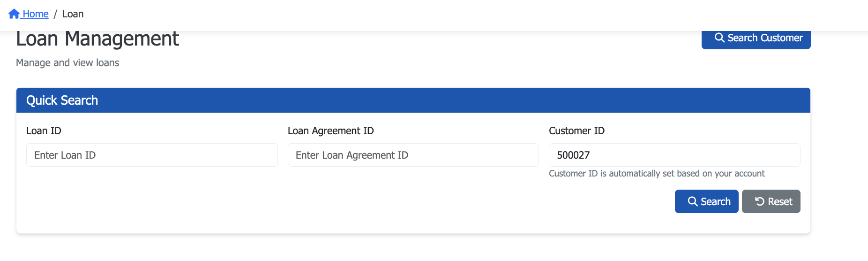Click the Loan Management page heading
Viewport: 868px width, 261px height.
[x=97, y=39]
